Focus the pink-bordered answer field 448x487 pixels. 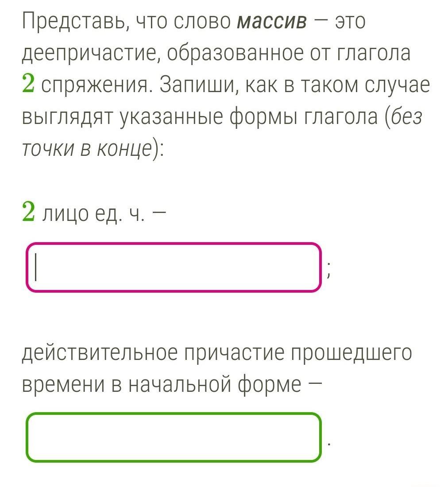[174, 267]
